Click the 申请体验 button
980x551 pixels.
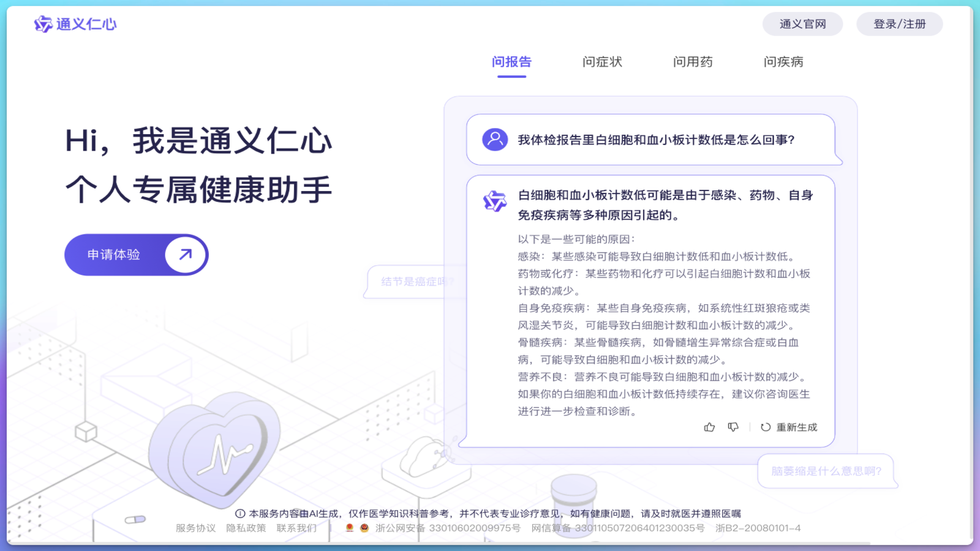pyautogui.click(x=136, y=255)
